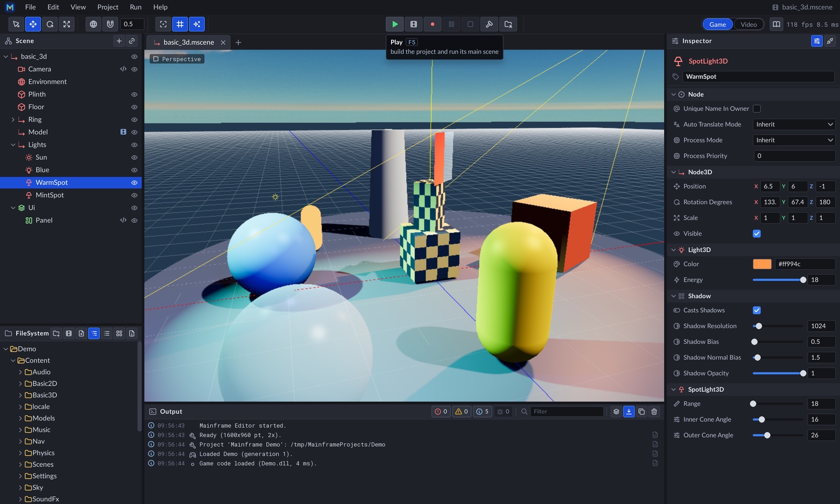Open the light Color swatch
This screenshot has width=840, height=504.
pos(762,264)
